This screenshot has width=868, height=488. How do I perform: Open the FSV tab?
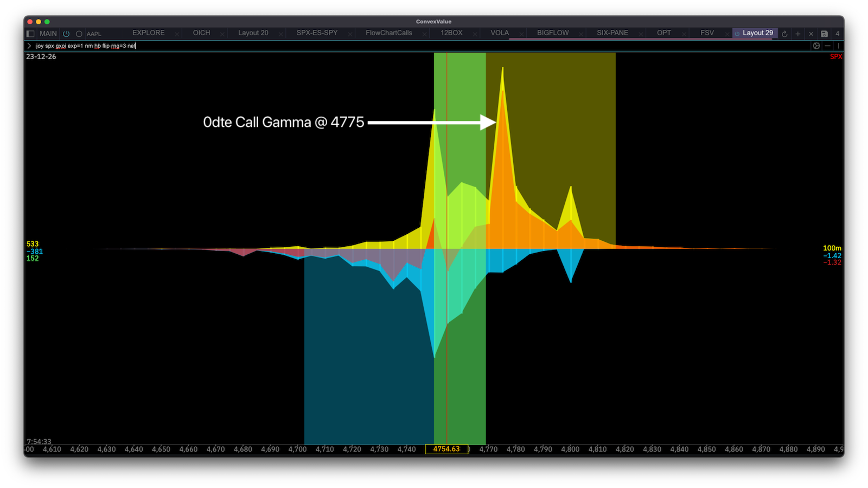[707, 33]
